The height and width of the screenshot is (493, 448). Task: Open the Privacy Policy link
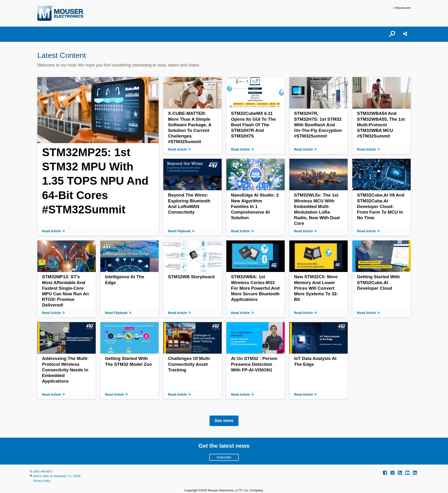click(42, 481)
